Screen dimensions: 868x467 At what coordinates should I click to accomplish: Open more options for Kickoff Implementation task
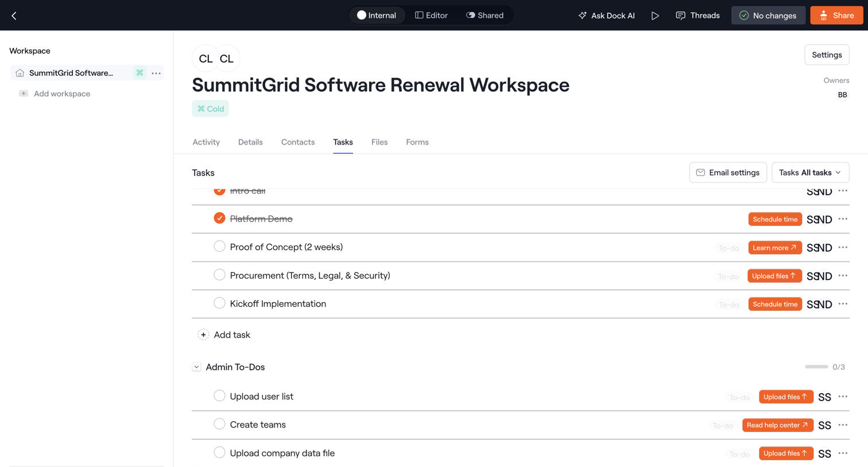843,304
